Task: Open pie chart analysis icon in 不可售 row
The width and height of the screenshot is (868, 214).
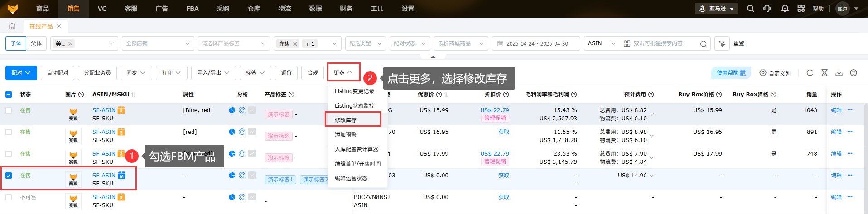Action: [232, 197]
